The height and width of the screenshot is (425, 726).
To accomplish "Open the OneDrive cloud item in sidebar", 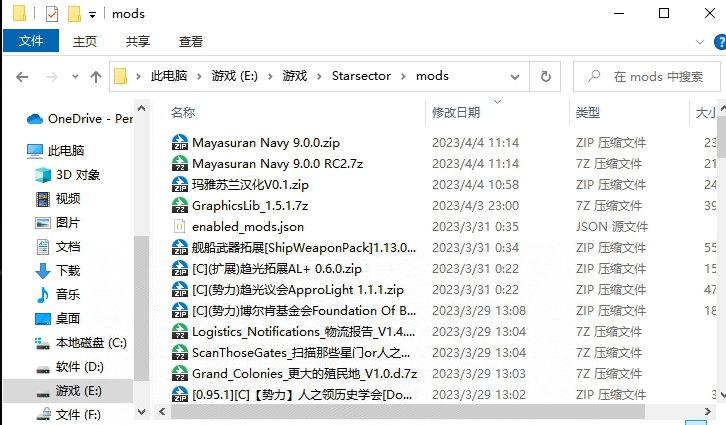I will (80, 118).
